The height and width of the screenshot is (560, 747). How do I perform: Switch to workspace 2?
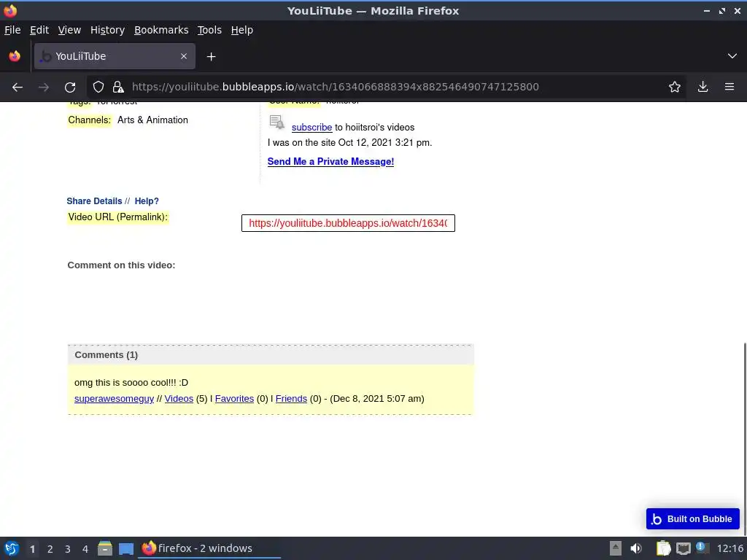coord(50,549)
